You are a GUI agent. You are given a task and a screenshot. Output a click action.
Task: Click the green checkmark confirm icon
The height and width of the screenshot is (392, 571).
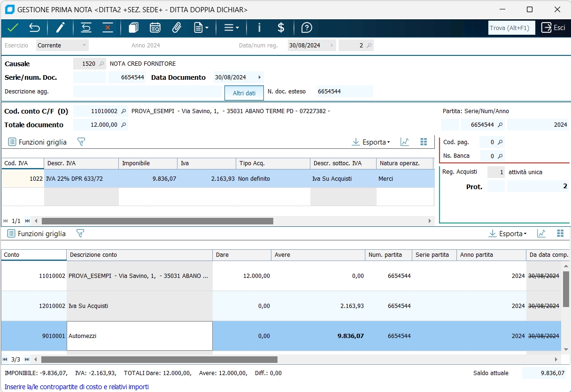point(13,28)
